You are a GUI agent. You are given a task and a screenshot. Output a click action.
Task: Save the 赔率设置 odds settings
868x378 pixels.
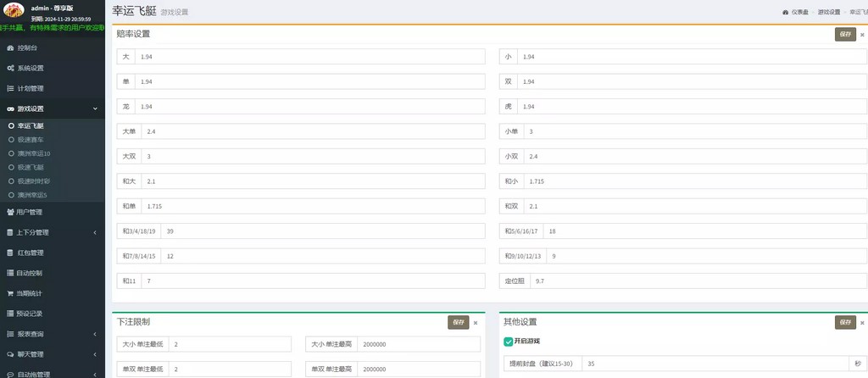(x=845, y=34)
